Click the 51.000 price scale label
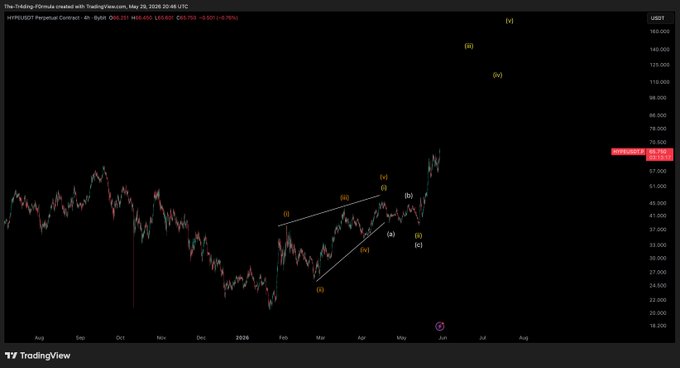This screenshot has height=368, width=680. [x=658, y=186]
